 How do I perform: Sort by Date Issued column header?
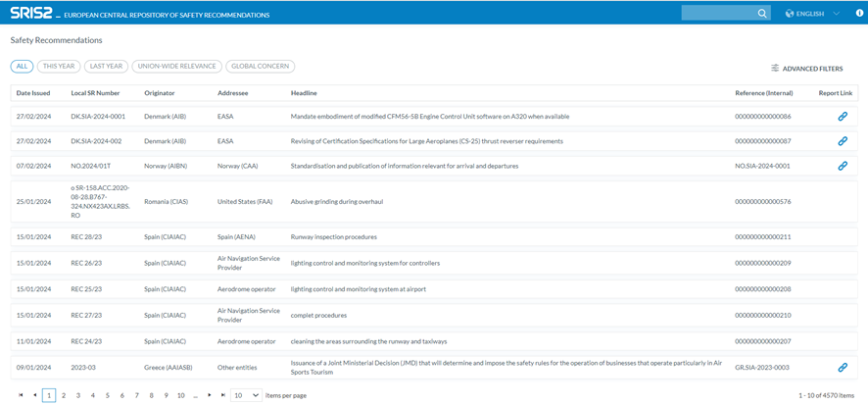pos(33,93)
